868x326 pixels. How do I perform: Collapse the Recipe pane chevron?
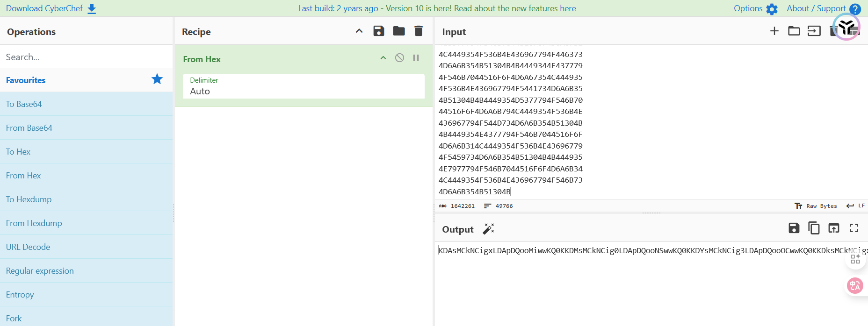pos(359,31)
